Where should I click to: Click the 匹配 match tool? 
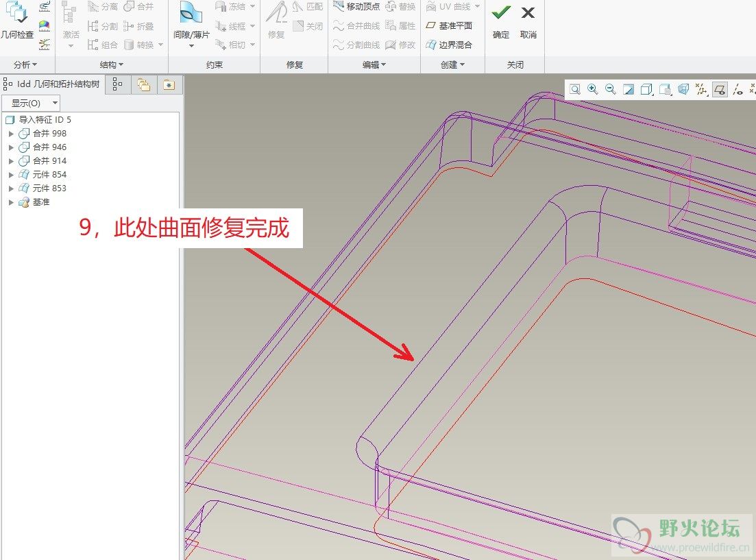[308, 7]
